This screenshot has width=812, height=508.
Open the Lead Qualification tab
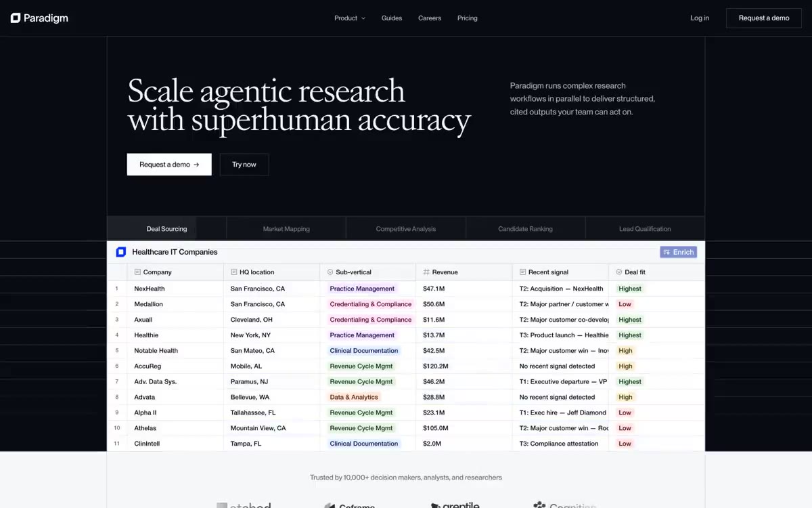(645, 229)
